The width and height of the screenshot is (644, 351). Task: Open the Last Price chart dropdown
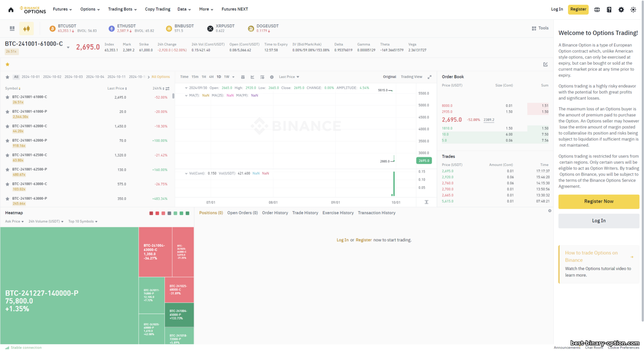click(x=289, y=77)
